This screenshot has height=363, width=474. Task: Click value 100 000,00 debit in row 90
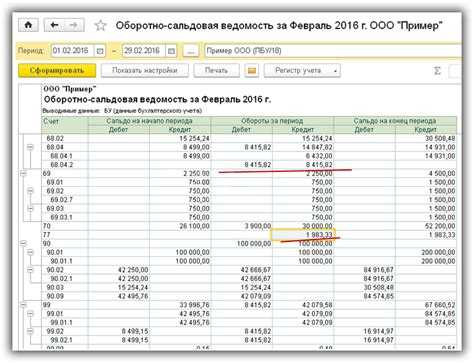coord(254,244)
